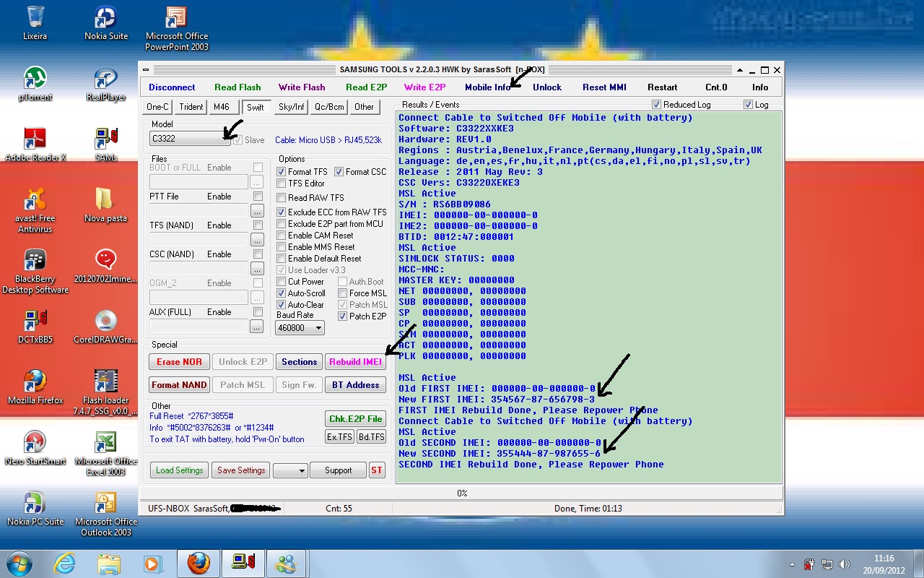Toggle the Patch E2P checkbox
Screen dimensions: 924x578
(x=343, y=316)
